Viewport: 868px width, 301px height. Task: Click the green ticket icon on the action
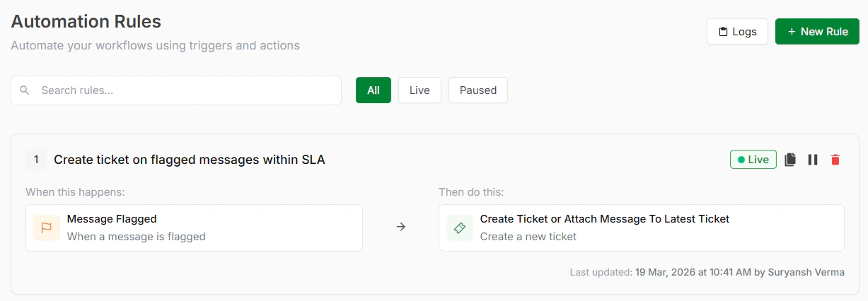460,228
